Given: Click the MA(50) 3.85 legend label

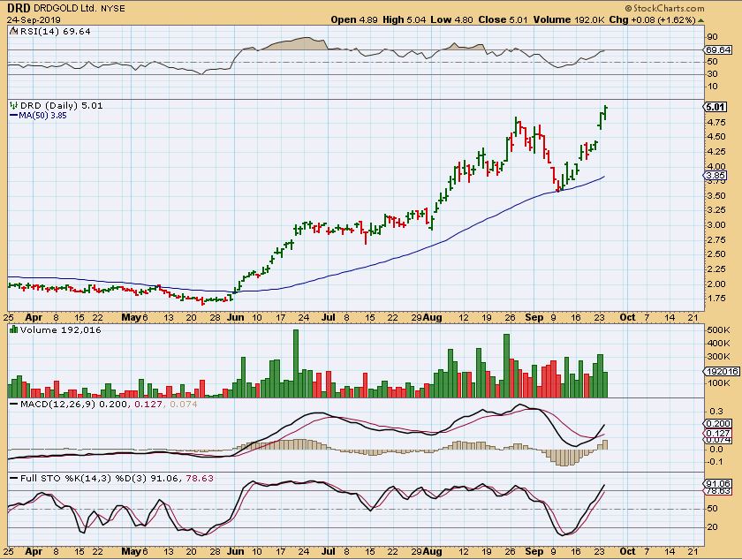Looking at the screenshot, I should click(42, 116).
